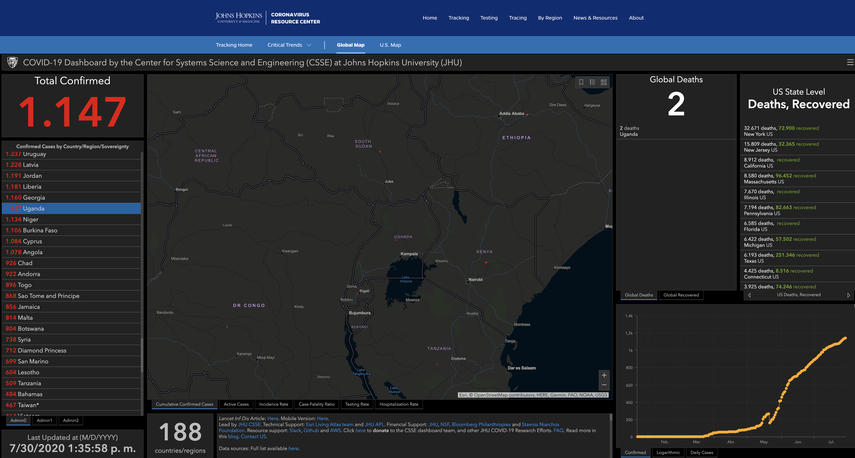This screenshot has height=458, width=855.
Task: Click the New York US deaths row
Action: coord(796,131)
